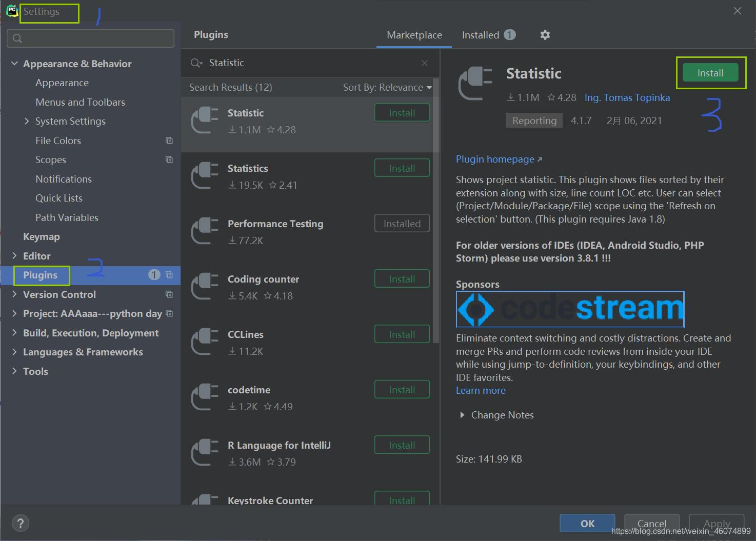Click the CCLines plugin icon
756x541 pixels.
[205, 343]
